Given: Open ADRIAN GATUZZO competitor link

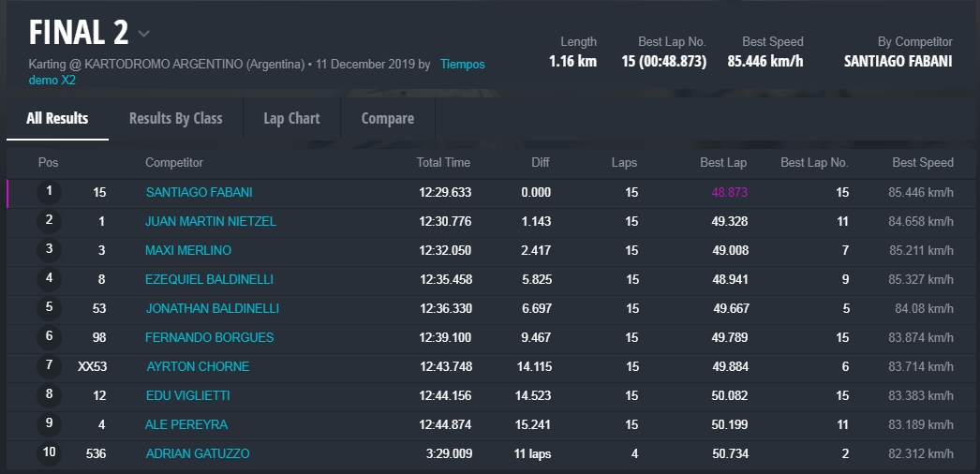Looking at the screenshot, I should (197, 454).
